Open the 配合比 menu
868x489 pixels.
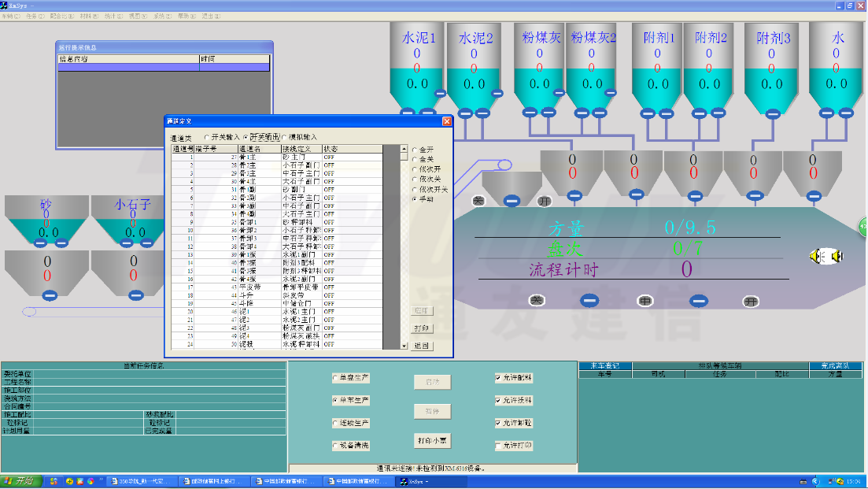click(x=61, y=15)
